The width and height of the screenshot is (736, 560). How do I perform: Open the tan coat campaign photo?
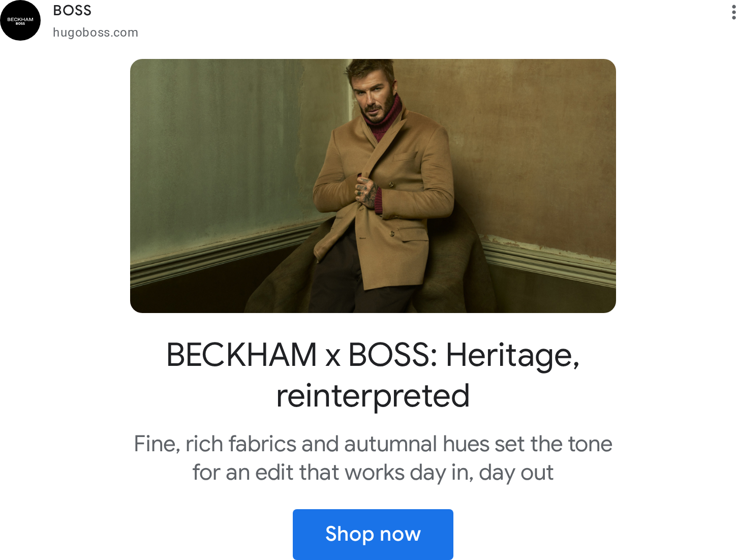[373, 186]
